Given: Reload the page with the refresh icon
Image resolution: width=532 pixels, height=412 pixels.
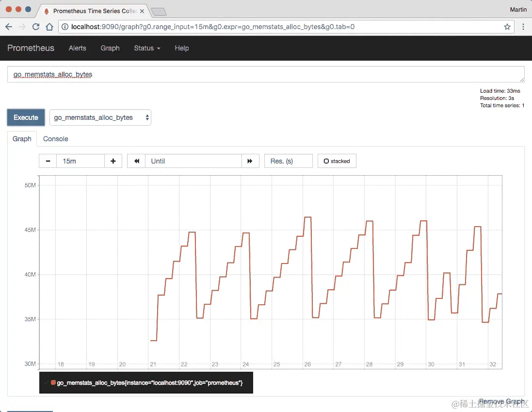Looking at the screenshot, I should click(x=35, y=27).
